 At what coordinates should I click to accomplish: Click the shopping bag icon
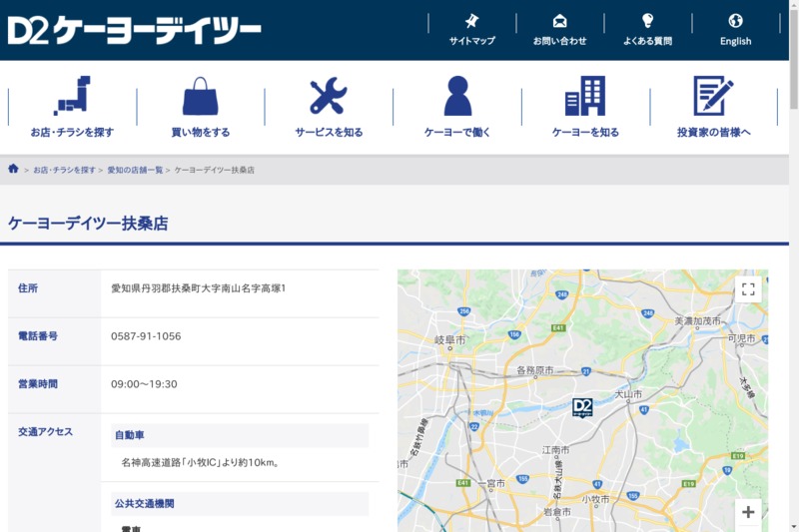tap(201, 96)
